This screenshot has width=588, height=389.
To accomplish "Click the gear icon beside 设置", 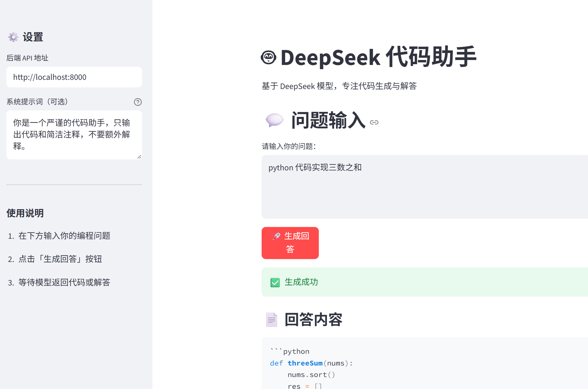I will pos(13,37).
